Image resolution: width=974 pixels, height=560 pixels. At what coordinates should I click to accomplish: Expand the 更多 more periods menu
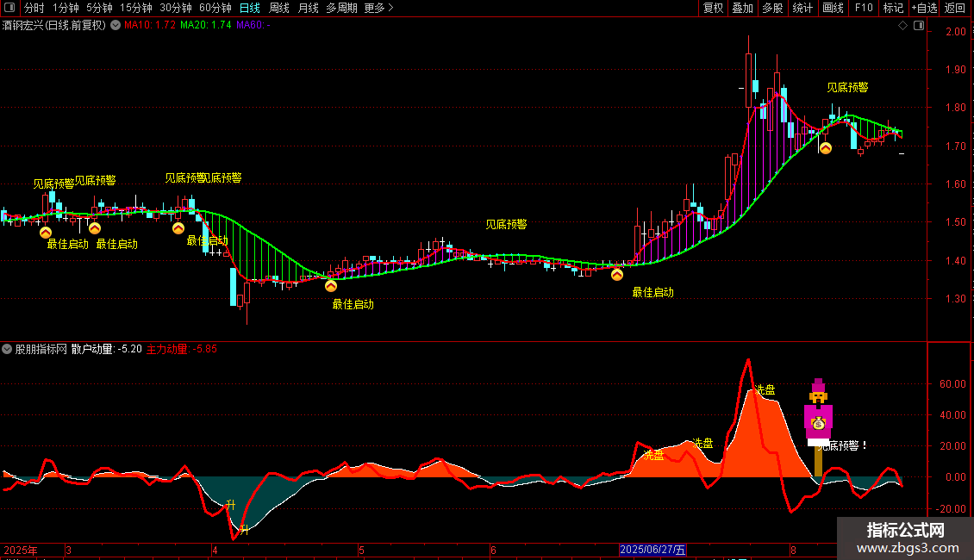[378, 8]
